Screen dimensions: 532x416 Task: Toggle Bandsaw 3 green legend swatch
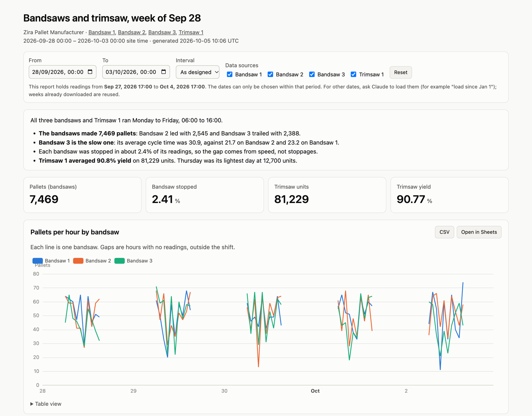pos(119,261)
